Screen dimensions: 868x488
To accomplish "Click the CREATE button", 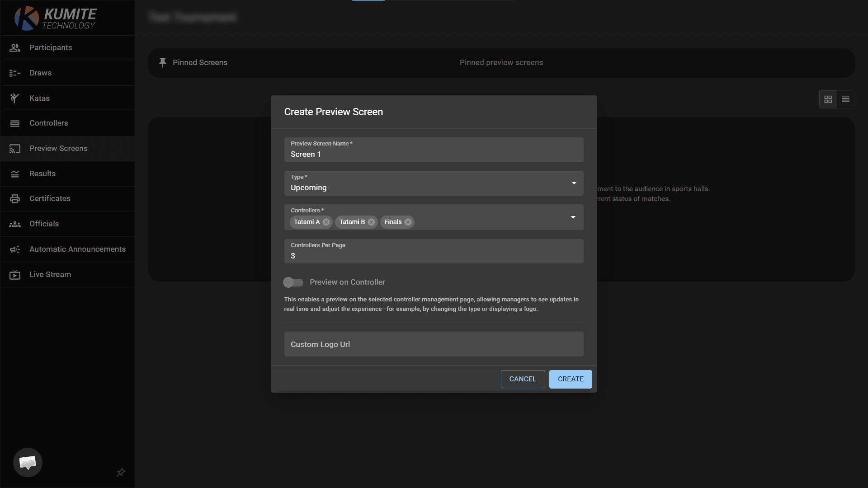I will click(570, 379).
